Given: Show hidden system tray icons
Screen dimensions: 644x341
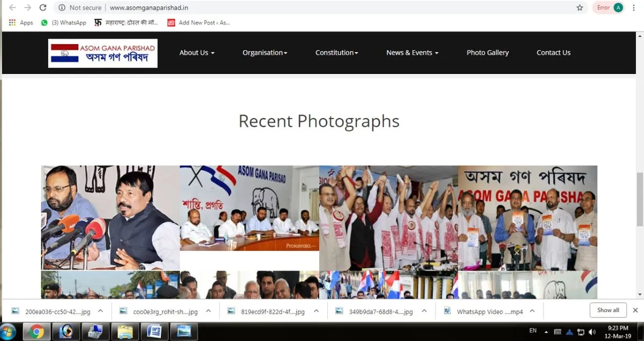Looking at the screenshot, I should 546,332.
